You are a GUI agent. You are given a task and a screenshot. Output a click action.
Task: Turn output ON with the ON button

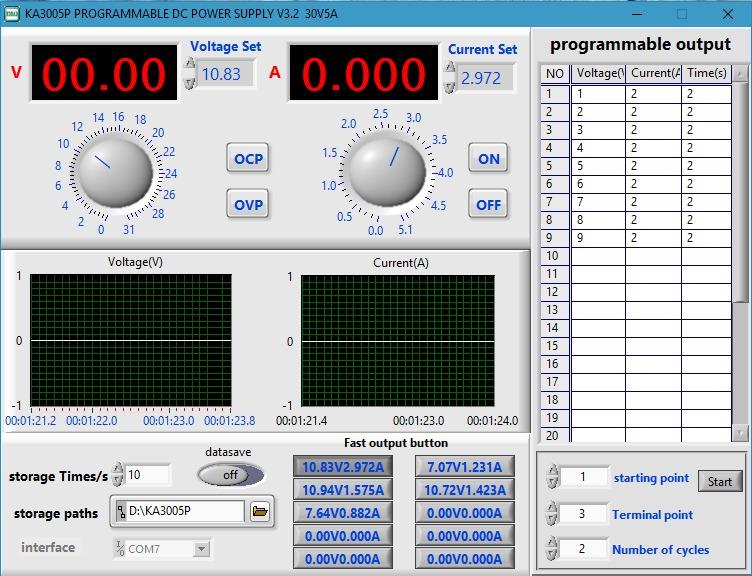pyautogui.click(x=488, y=159)
